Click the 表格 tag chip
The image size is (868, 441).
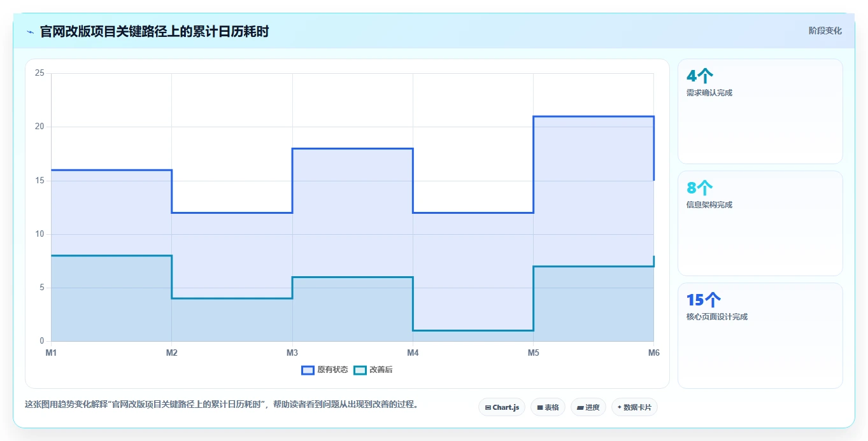pos(548,407)
